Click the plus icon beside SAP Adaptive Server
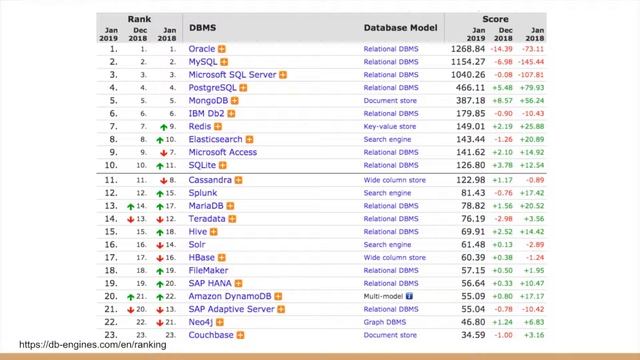Image resolution: width=640 pixels, height=360 pixels. [x=281, y=309]
